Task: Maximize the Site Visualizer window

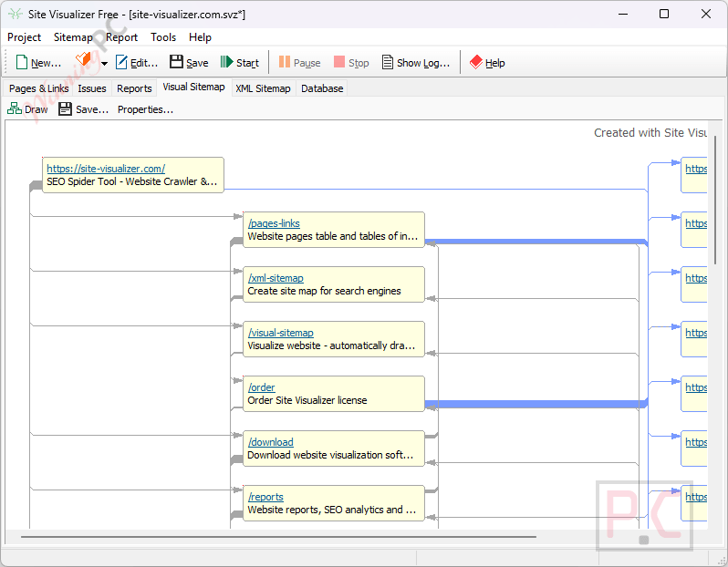Action: tap(664, 14)
